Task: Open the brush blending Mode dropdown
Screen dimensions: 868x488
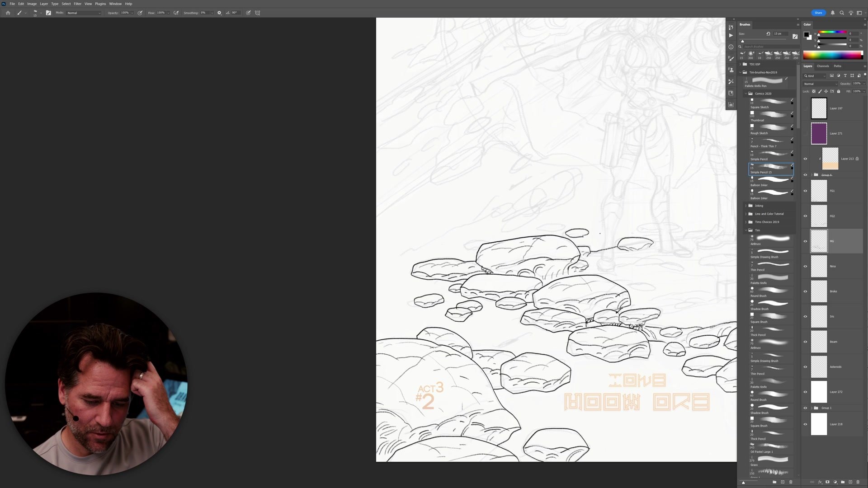Action: tap(84, 13)
